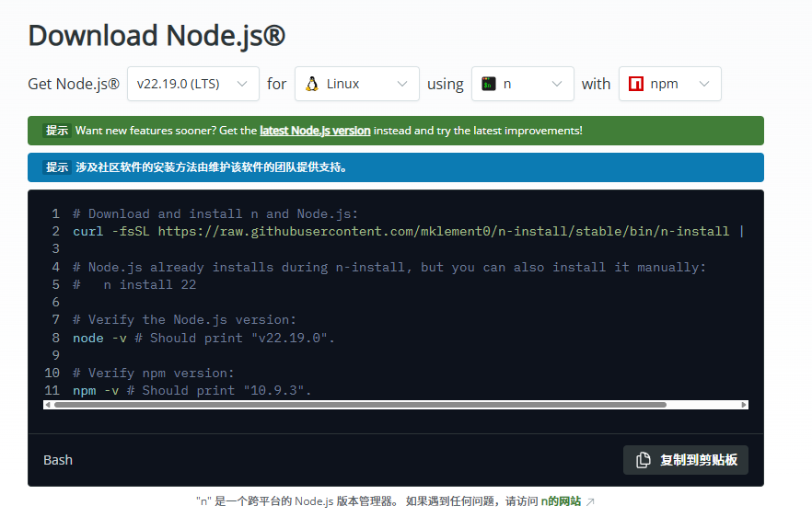
Task: Click the '# Download and install n and Node.js:' comment
Action: (x=215, y=213)
